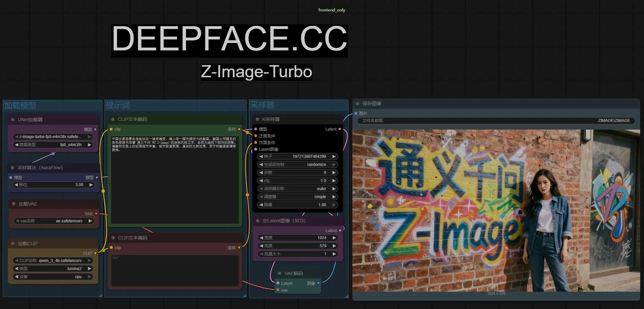Click the 图片 input socket on 保存图像

click(356, 113)
